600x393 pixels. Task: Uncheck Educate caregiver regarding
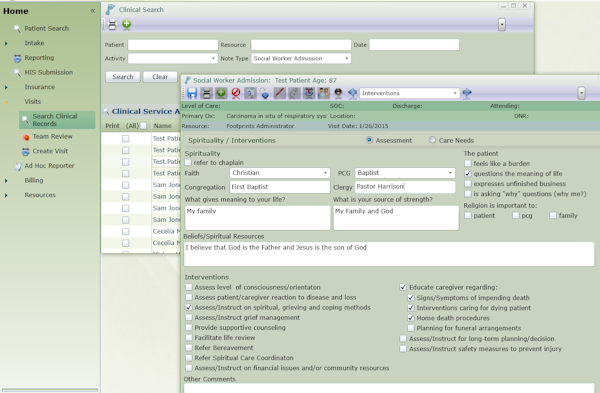[x=403, y=287]
